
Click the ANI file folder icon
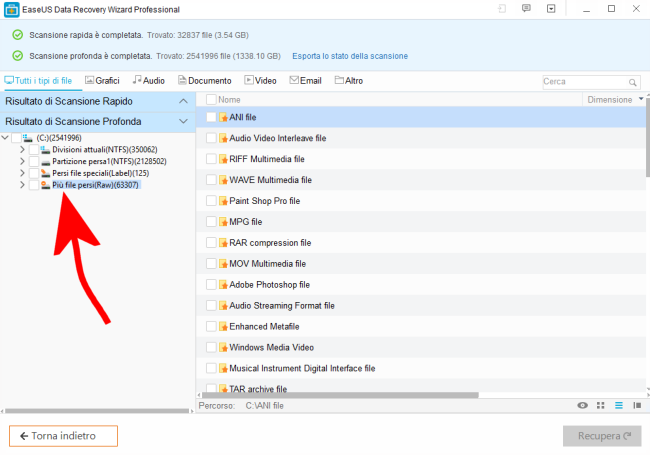(x=223, y=117)
